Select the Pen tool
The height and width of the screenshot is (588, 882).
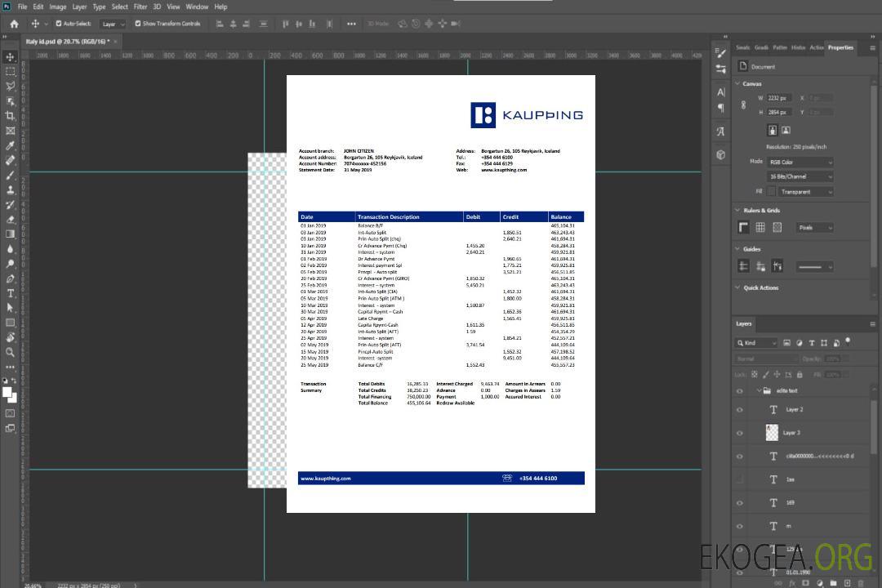(x=10, y=278)
